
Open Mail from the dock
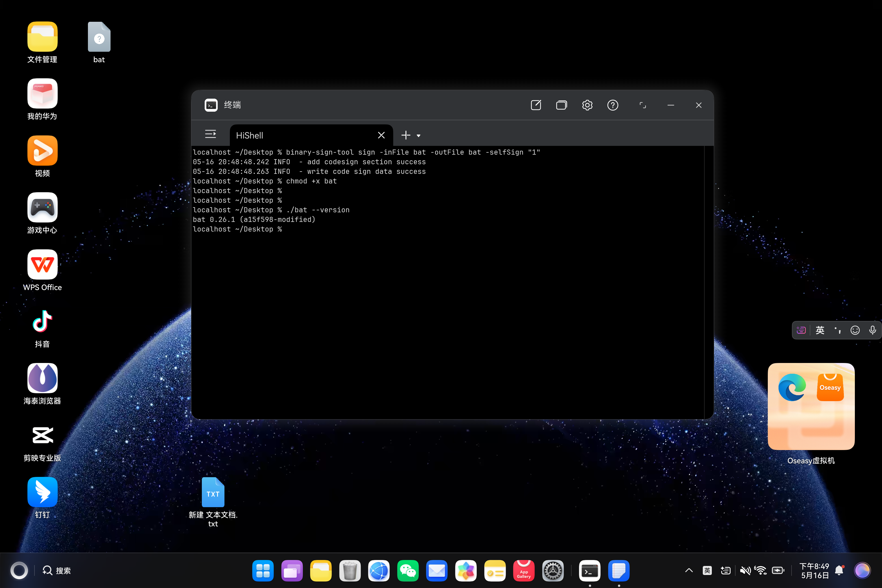[437, 571]
